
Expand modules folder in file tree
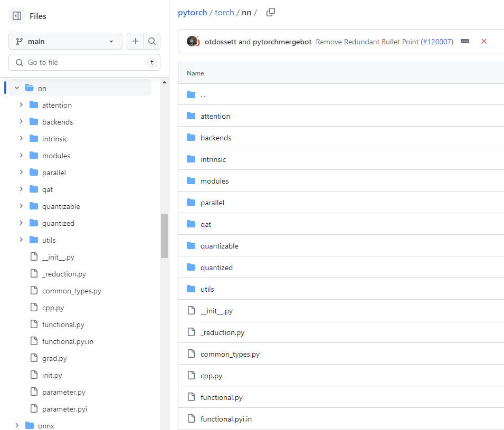(21, 155)
